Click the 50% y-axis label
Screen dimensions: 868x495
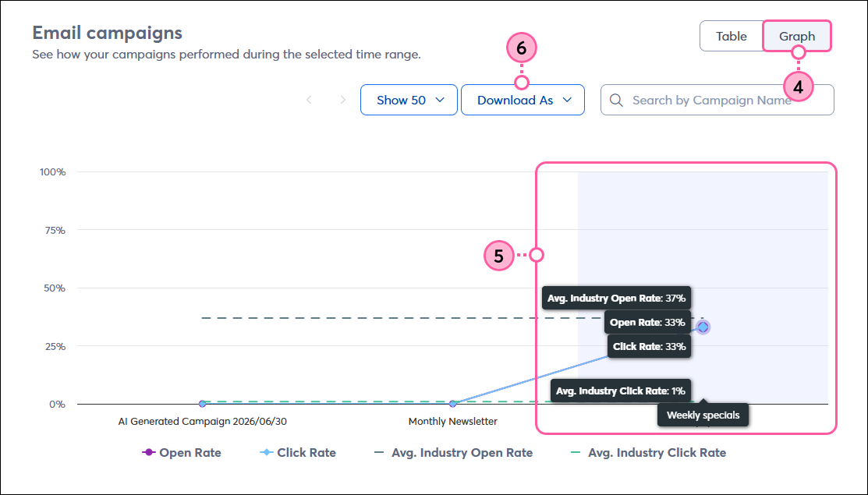pos(55,288)
